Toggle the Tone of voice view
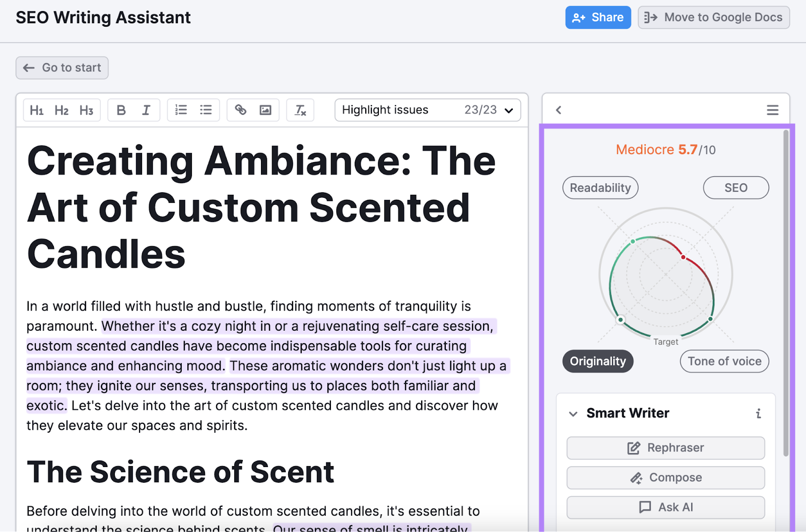Screen dimensions: 806x532 [724, 361]
